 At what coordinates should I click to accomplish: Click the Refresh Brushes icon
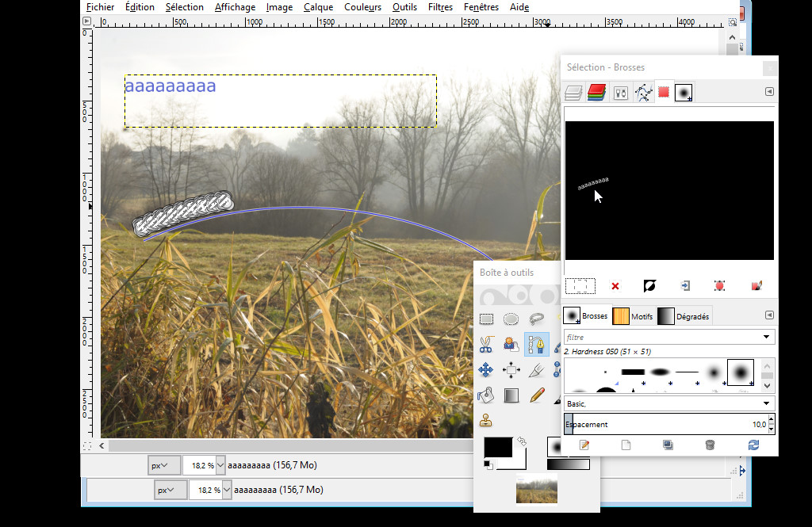pos(753,445)
